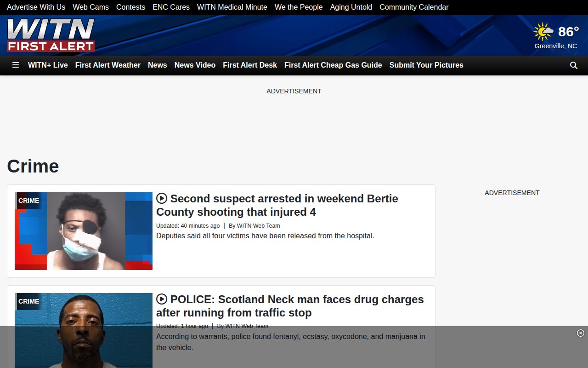
Task: Select News in the navigation bar
Action: (158, 65)
